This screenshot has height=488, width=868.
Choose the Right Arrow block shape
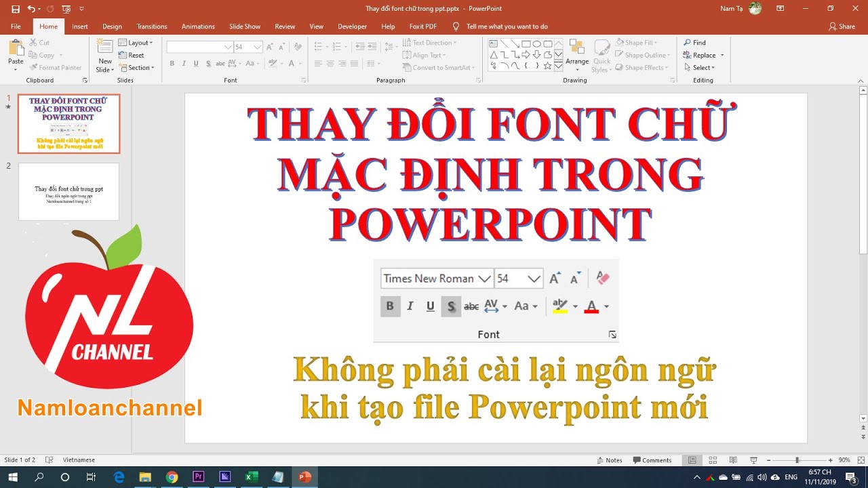(x=526, y=55)
